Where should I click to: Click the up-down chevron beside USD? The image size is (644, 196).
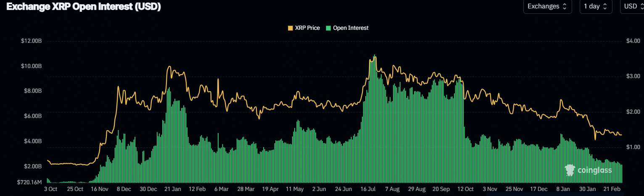click(641, 6)
